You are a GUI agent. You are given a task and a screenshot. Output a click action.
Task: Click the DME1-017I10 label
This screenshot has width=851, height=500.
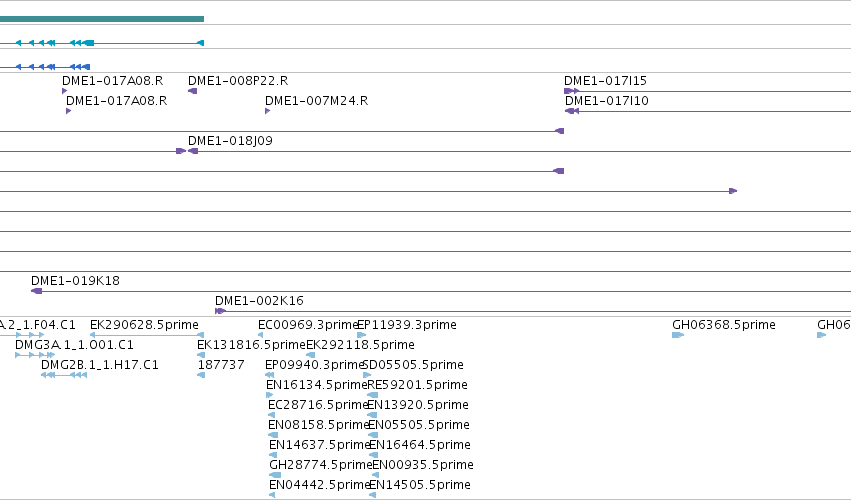[x=607, y=101]
